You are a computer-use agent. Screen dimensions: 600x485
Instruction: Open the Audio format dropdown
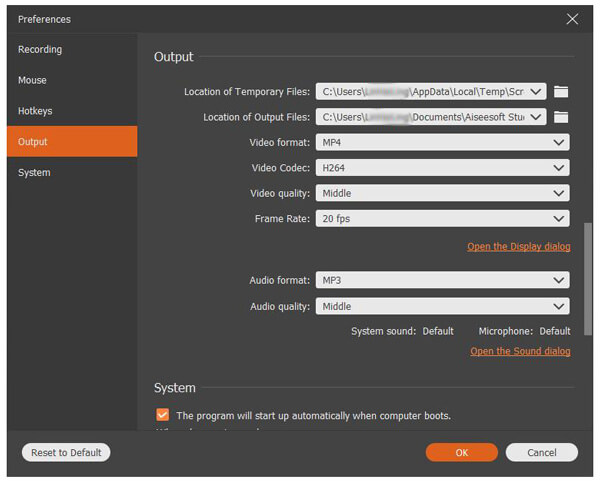(x=442, y=280)
